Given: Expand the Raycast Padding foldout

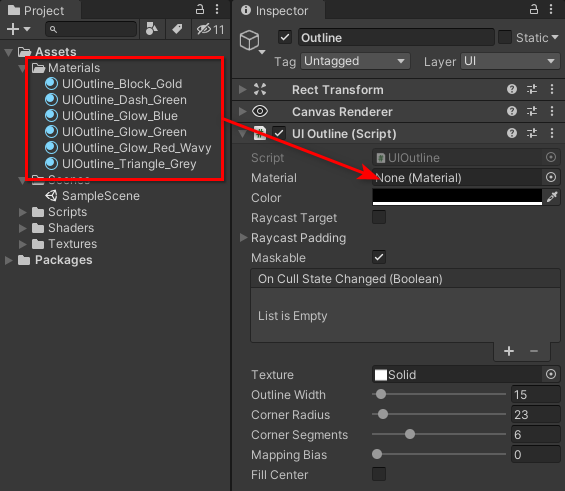Looking at the screenshot, I should tap(243, 237).
